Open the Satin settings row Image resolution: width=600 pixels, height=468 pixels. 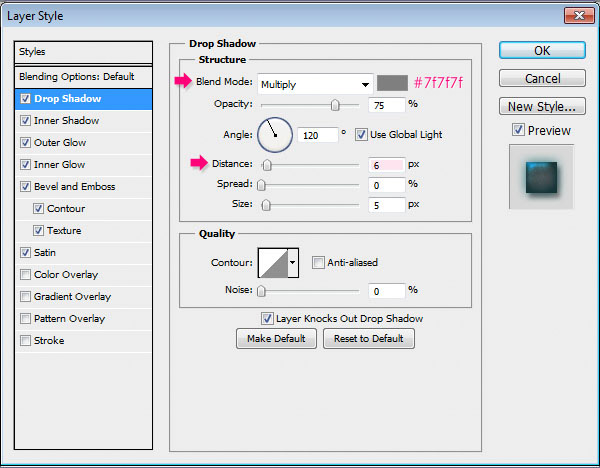point(83,253)
